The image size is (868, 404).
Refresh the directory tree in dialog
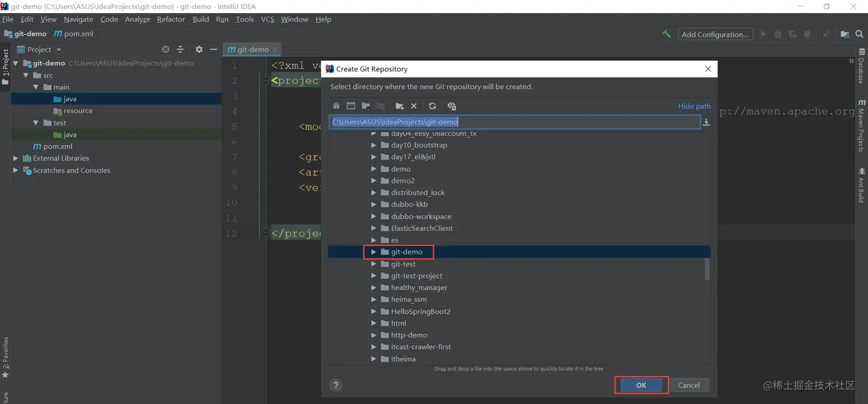[432, 106]
